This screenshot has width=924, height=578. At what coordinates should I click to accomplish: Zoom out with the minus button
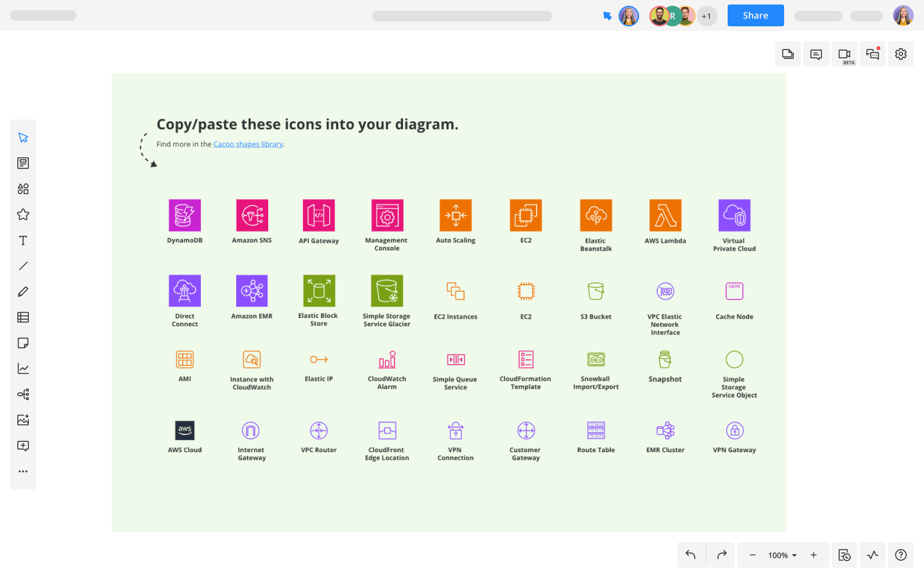(x=753, y=555)
